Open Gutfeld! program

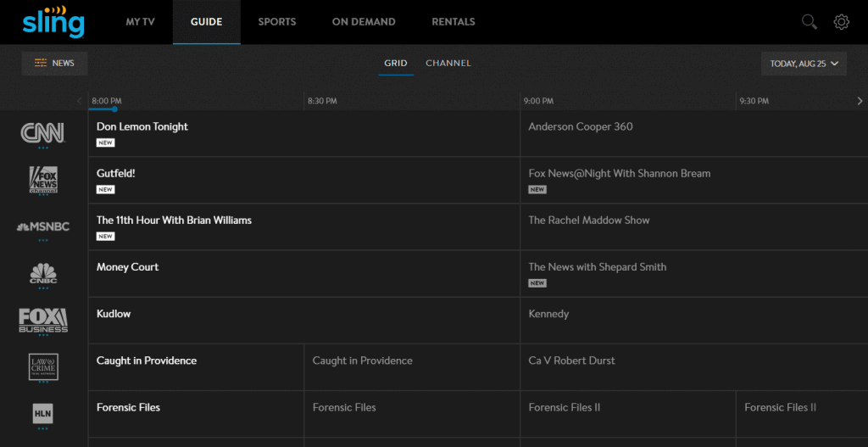click(x=304, y=180)
